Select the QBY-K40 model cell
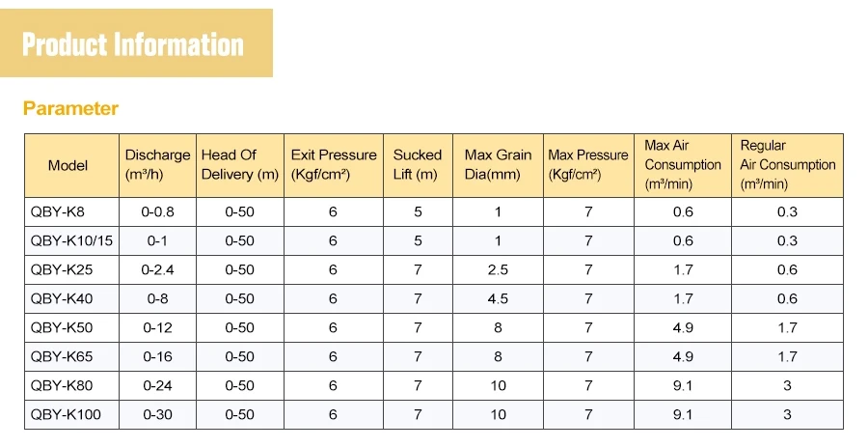Screen dimensions: 868x448 pyautogui.click(x=71, y=298)
